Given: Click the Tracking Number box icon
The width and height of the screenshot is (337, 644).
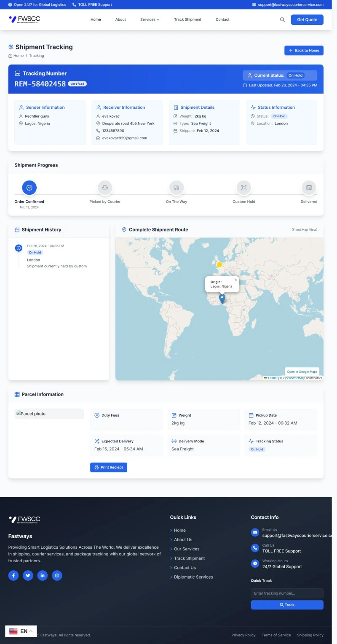Looking at the screenshot, I should 18,73.
